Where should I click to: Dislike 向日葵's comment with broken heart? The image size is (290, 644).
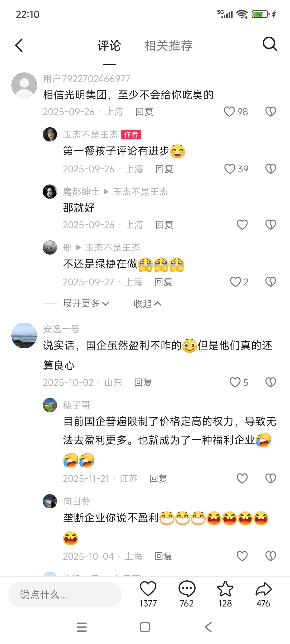coord(271,556)
